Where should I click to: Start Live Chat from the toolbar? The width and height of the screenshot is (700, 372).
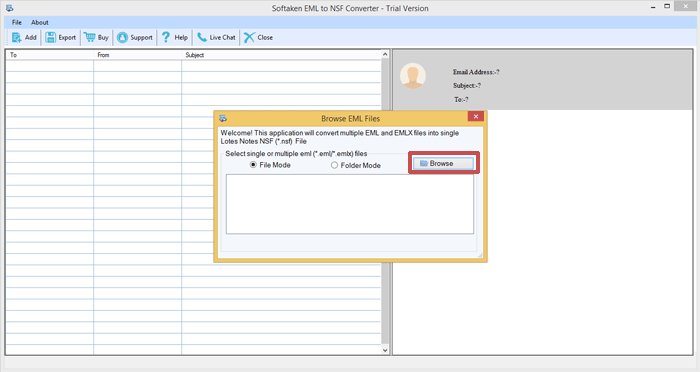pos(216,38)
